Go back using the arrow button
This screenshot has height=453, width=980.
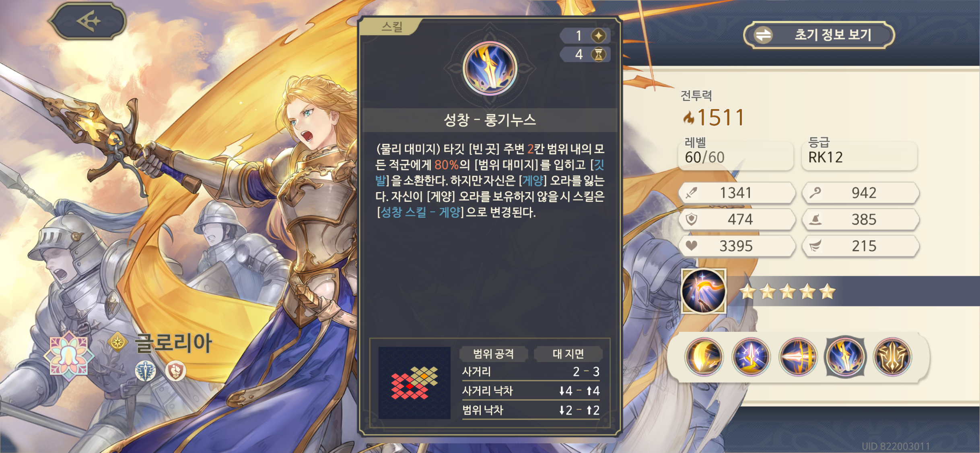click(x=88, y=21)
